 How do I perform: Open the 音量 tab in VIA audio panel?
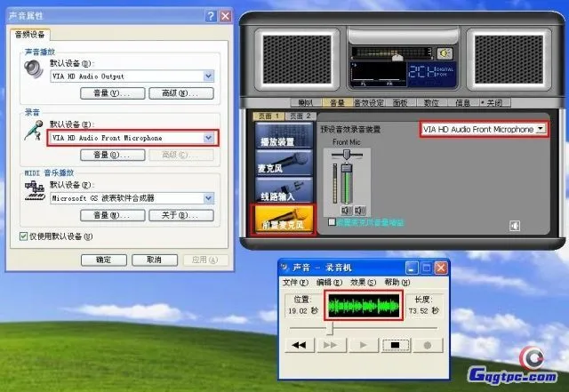pyautogui.click(x=337, y=103)
